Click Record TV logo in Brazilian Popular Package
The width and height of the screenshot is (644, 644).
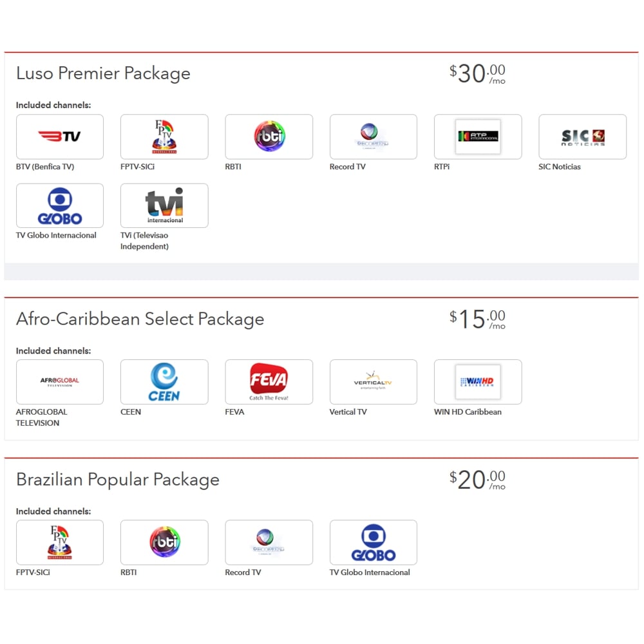(x=269, y=542)
